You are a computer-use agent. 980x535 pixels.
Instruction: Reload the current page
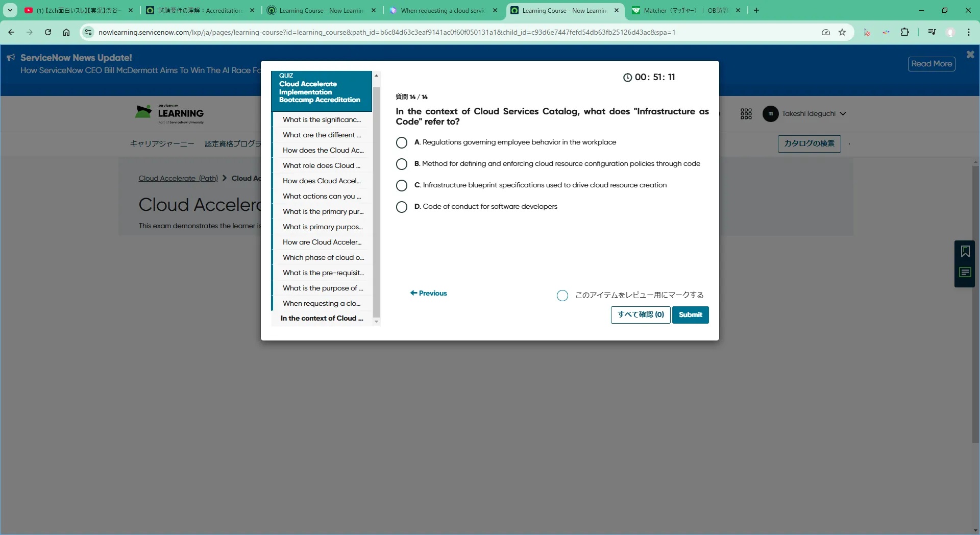coord(48,32)
